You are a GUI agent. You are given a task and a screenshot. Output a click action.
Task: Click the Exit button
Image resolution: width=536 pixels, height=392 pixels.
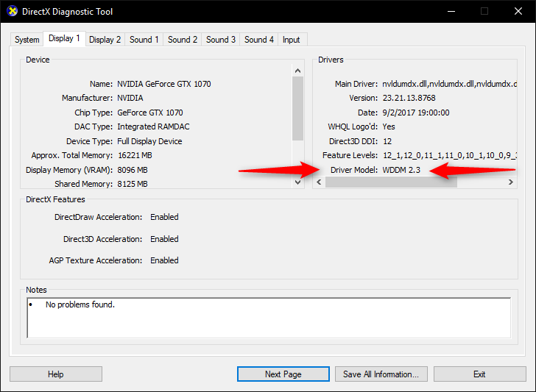(479, 374)
